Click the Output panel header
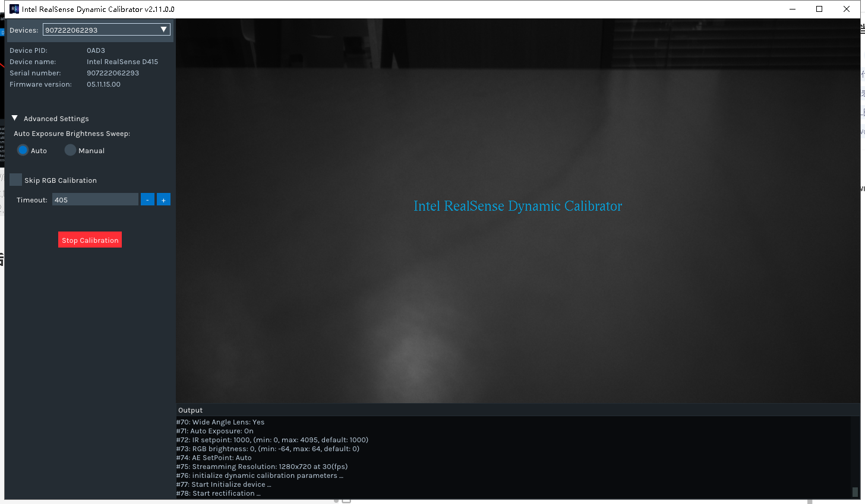865x504 pixels. [190, 410]
